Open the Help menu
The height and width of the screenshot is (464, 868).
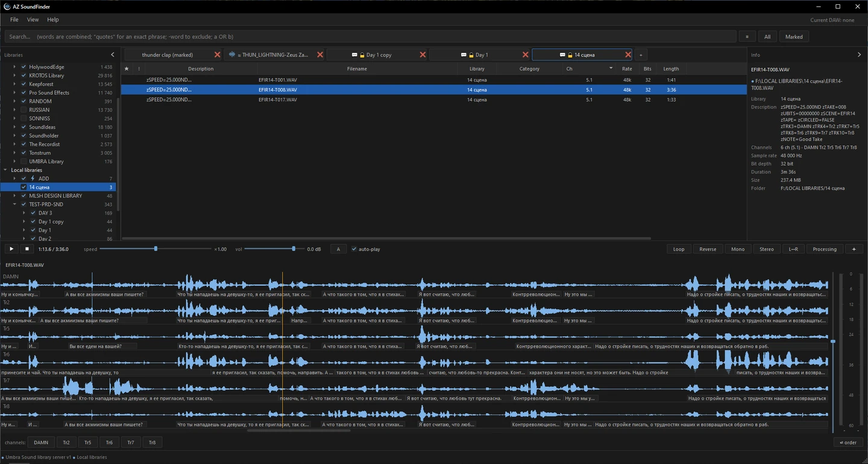[53, 20]
